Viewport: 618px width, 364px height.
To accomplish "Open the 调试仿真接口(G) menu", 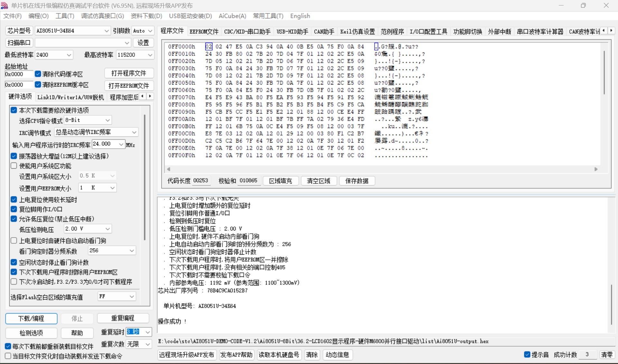I will pos(102,16).
